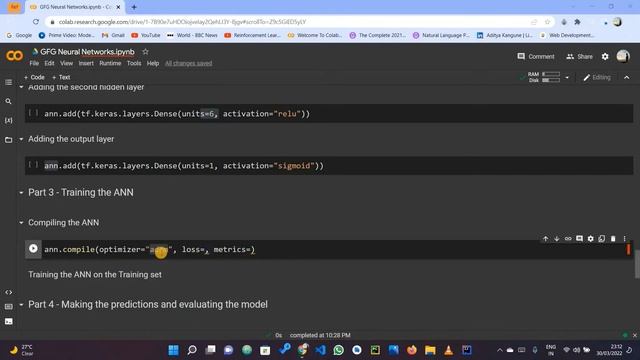Screen dimensions: 640x360
Task: Collapse 'Compiling the ANN' section
Action: (21, 223)
